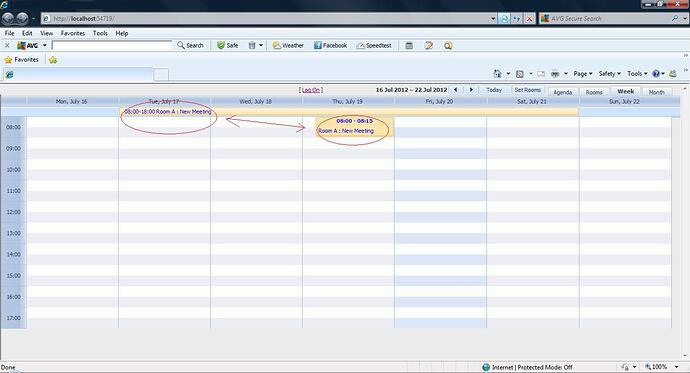Click the messenger people icon in command bar
This screenshot has height=373, width=690.
coord(673,73)
